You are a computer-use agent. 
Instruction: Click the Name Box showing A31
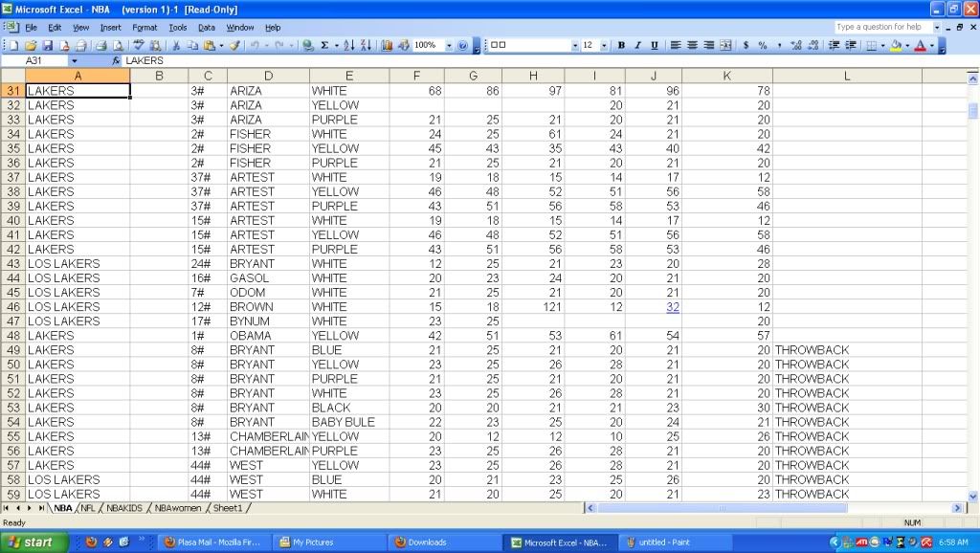(x=34, y=60)
